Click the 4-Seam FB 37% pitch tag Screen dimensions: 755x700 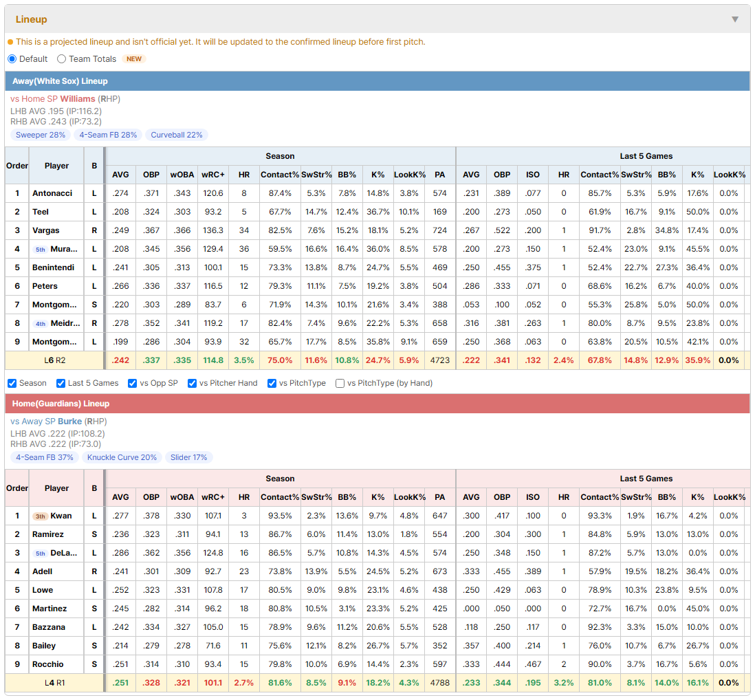(45, 457)
